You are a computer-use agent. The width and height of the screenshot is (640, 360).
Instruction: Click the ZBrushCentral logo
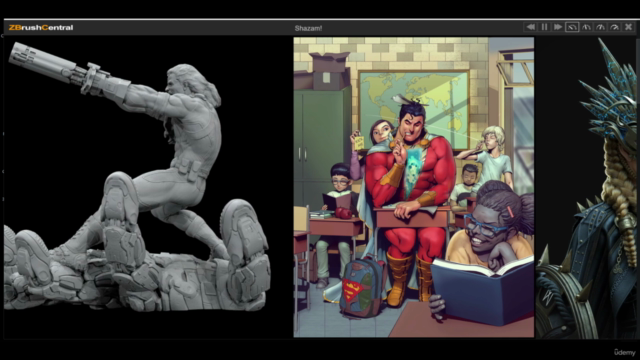(x=41, y=28)
